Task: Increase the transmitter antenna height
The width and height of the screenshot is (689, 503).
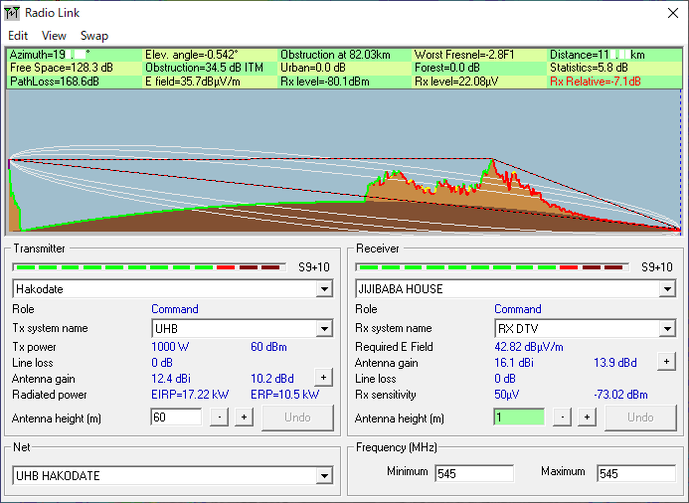Action: [244, 417]
